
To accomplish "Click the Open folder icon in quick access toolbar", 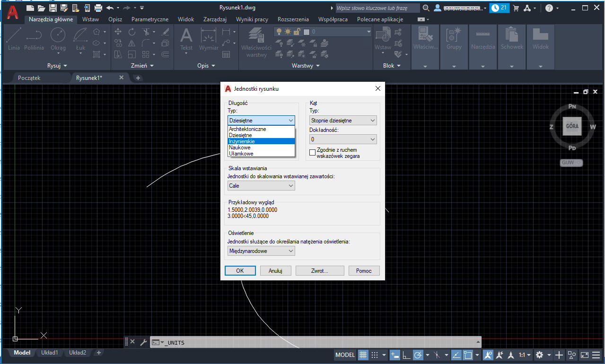I will 42,8.
